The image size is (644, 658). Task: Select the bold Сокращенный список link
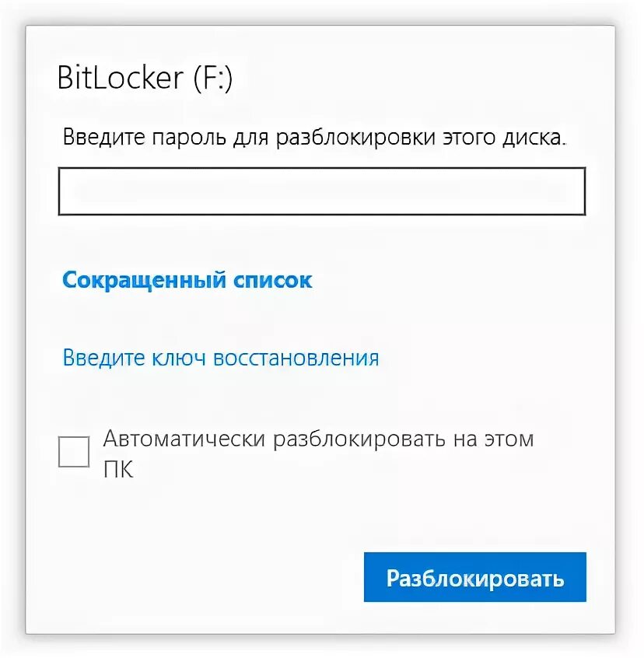click(187, 280)
